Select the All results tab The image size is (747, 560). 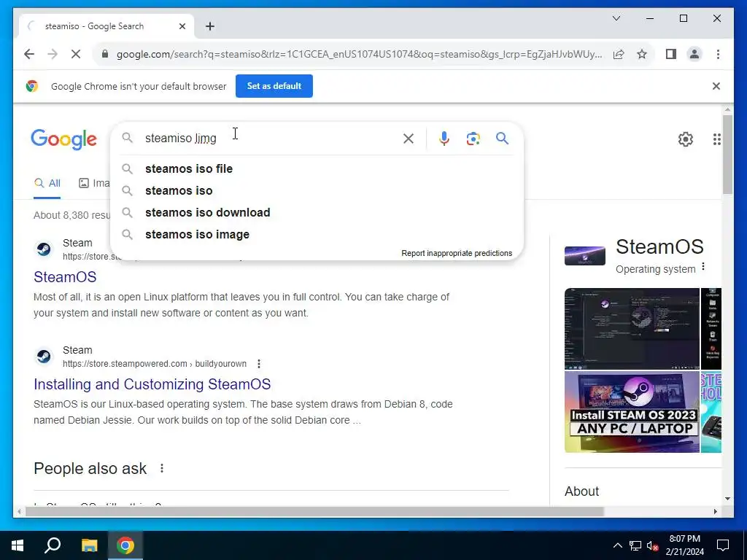click(x=47, y=183)
